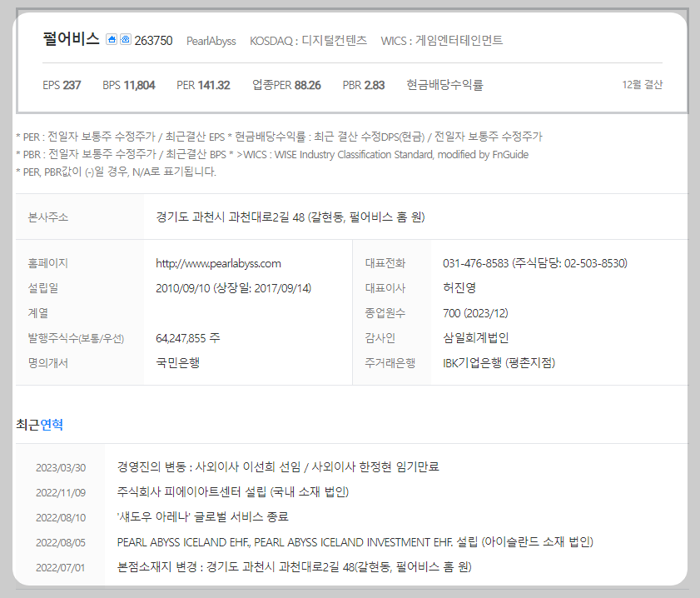Click the founding date 2010/09/10 text
This screenshot has width=700, height=598.
(182, 288)
